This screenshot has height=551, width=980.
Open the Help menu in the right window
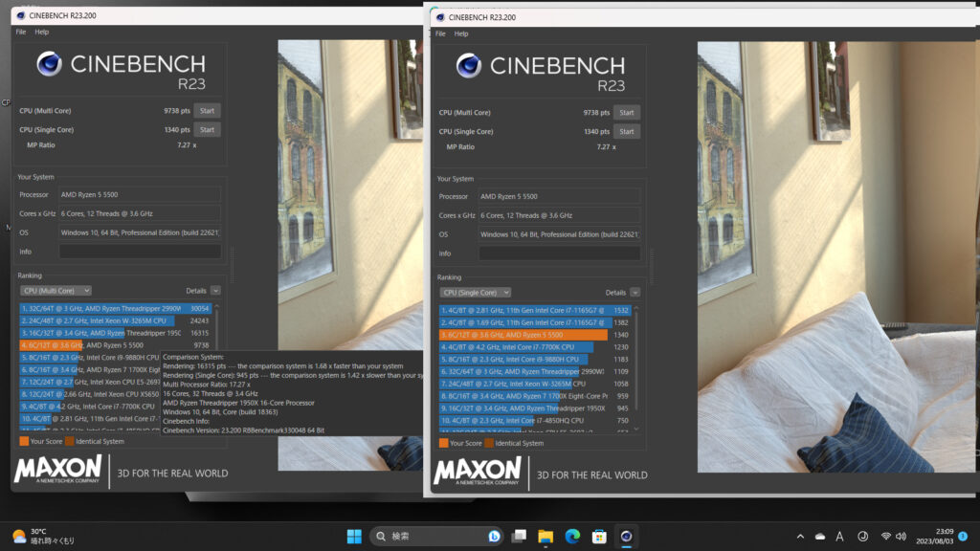(x=461, y=33)
